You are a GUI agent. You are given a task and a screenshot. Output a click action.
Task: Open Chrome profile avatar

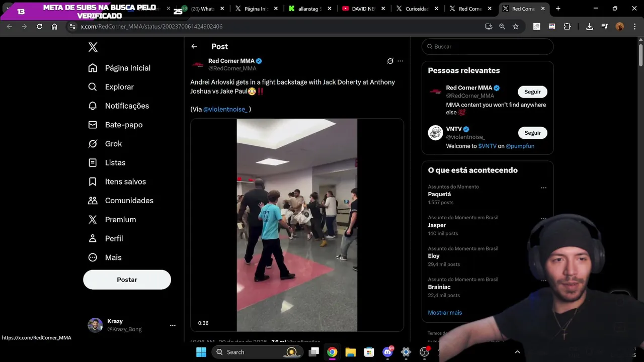point(620,26)
